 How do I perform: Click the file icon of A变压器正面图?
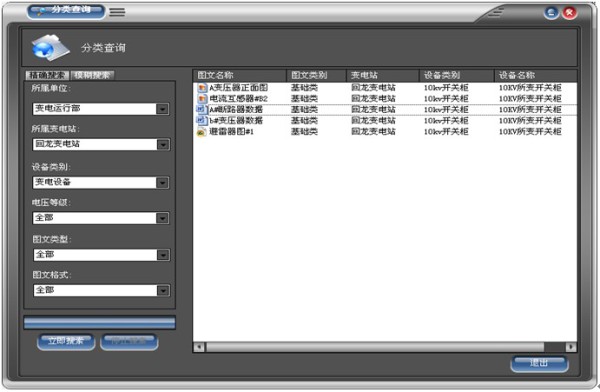pos(202,88)
